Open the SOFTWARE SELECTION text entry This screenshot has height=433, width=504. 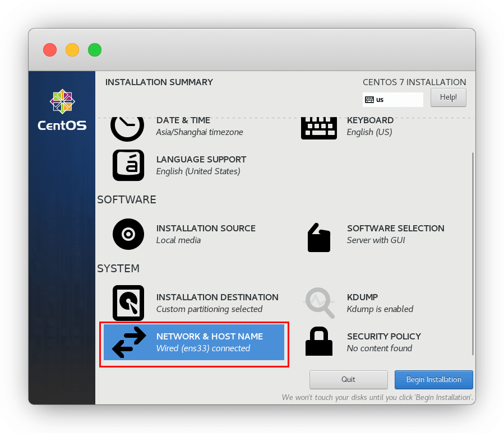click(x=395, y=229)
